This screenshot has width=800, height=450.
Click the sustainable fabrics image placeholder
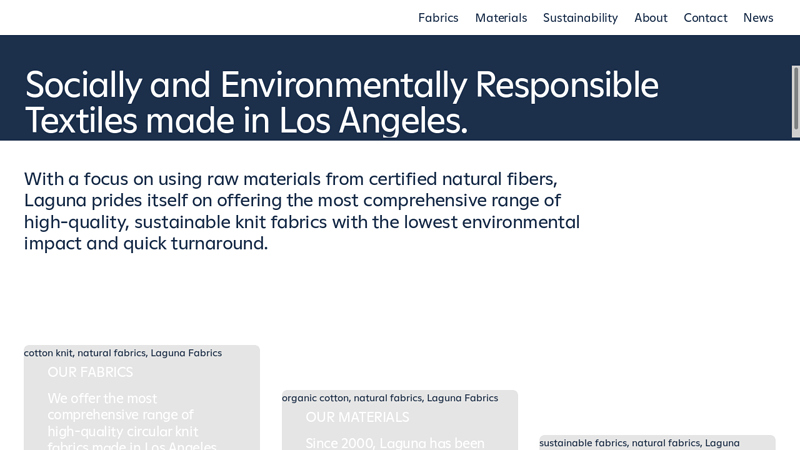[640, 443]
